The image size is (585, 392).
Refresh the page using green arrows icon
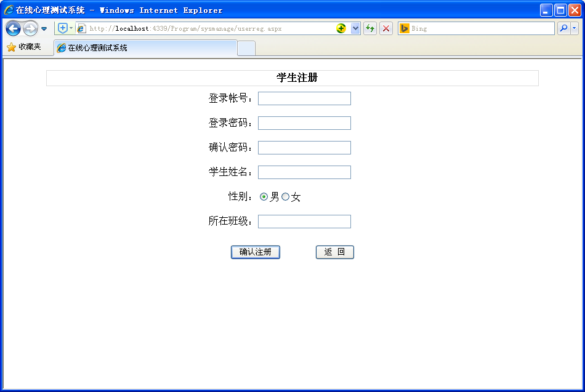click(370, 28)
